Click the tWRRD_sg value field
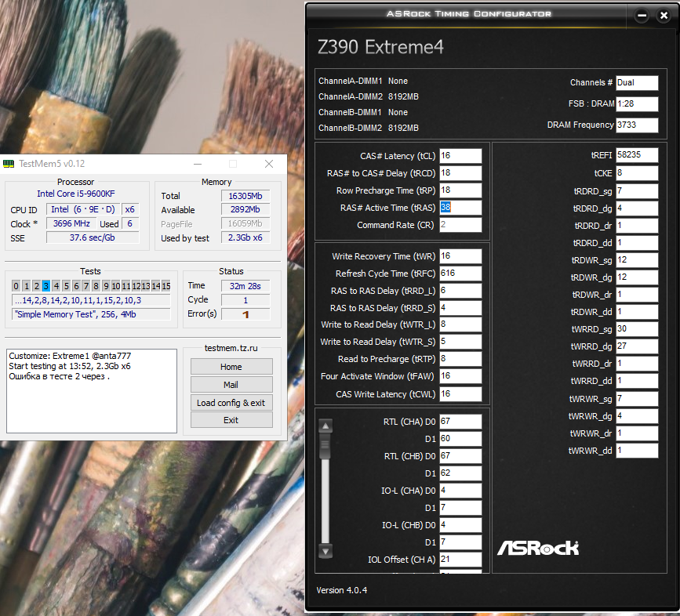 pyautogui.click(x=637, y=329)
